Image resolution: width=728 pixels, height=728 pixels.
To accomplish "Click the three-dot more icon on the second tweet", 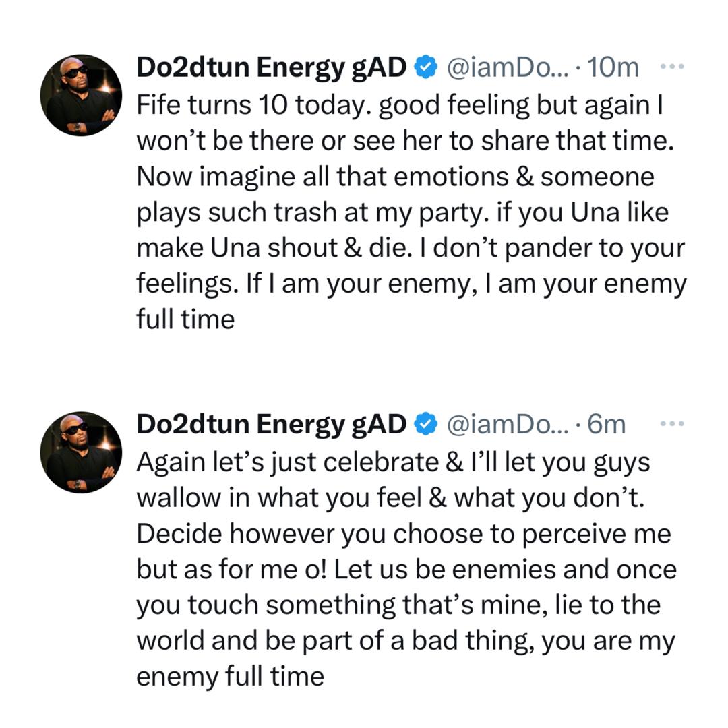I will pyautogui.click(x=671, y=423).
